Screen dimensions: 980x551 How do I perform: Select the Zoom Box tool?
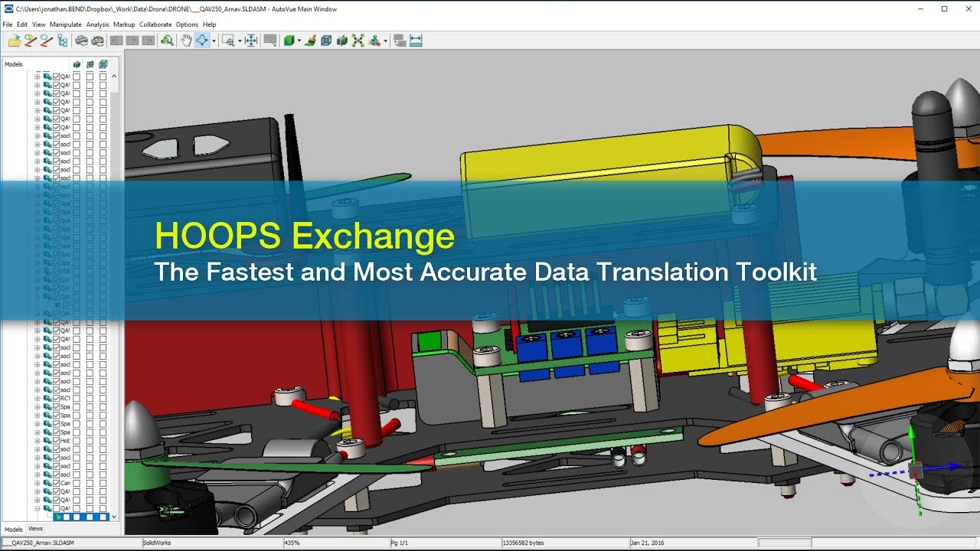tap(229, 41)
